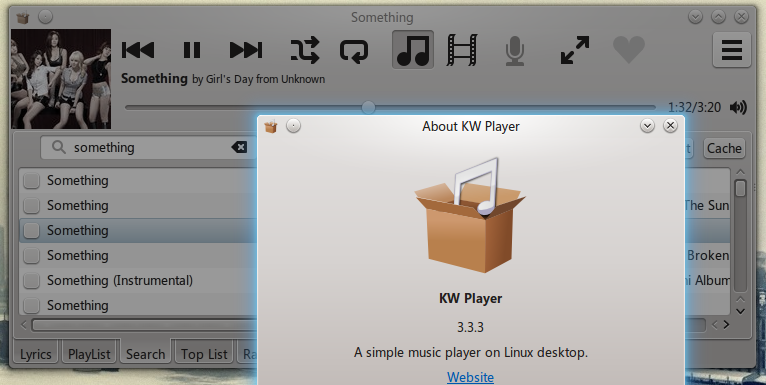Viewport: 766px width, 385px height.
Task: Select the 'Something (Instrumental)' row text
Action: (x=120, y=280)
